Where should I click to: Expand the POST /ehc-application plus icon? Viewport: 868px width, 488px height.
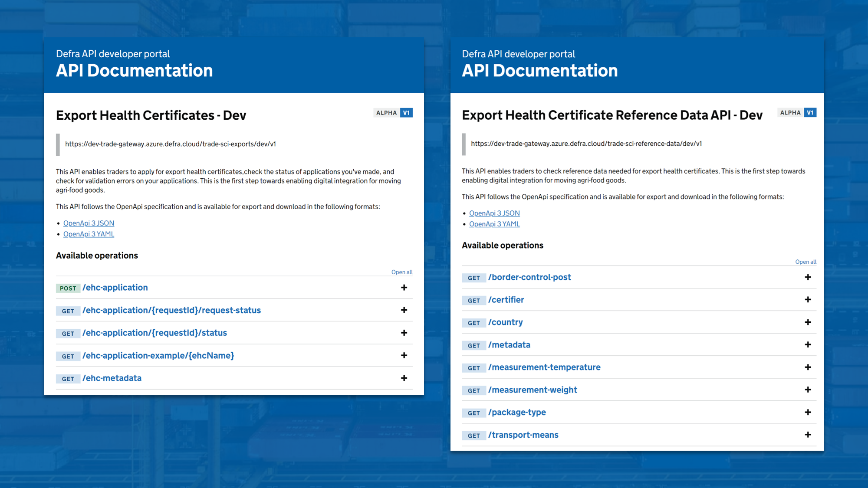pyautogui.click(x=404, y=288)
